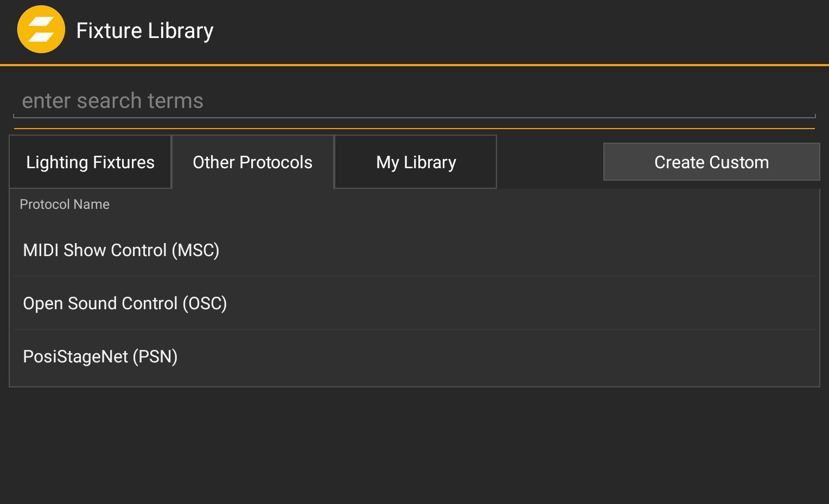
Task: Open the My Library tab
Action: point(416,162)
